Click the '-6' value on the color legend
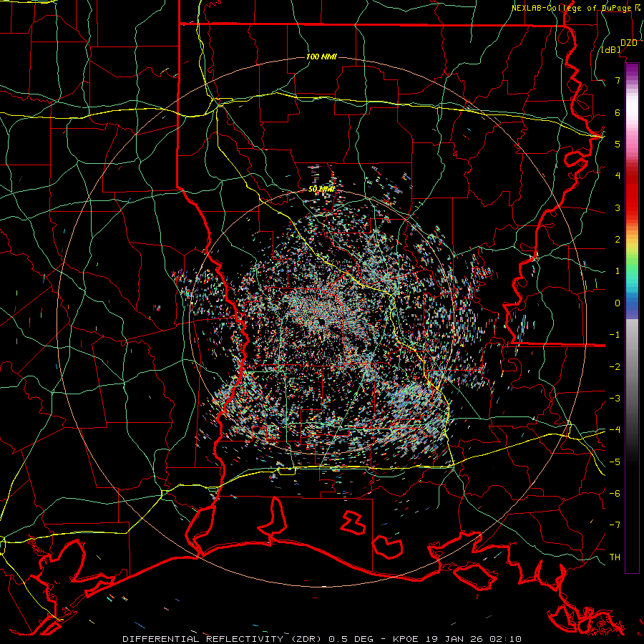 (x=615, y=494)
